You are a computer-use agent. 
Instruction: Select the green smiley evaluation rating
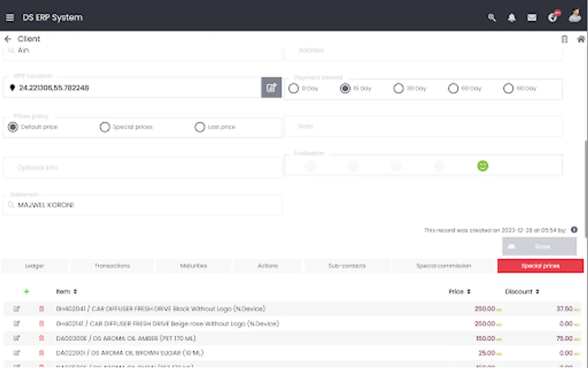pos(482,166)
